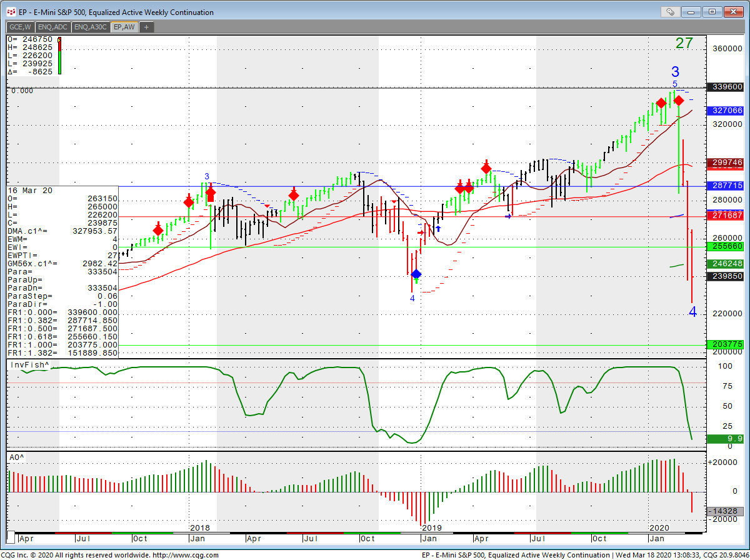Click the CQG application icon in title bar
Screen dimensions: 750x560
pyautogui.click(x=11, y=12)
